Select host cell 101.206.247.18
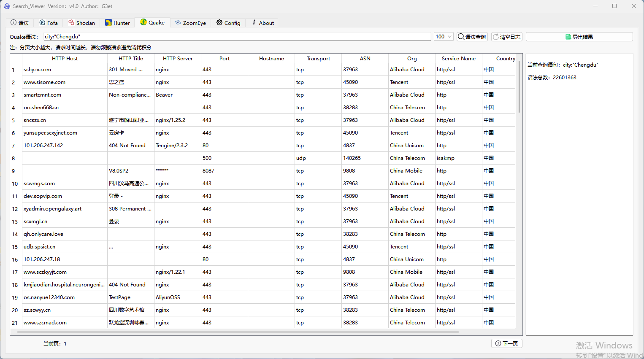 click(x=65, y=259)
